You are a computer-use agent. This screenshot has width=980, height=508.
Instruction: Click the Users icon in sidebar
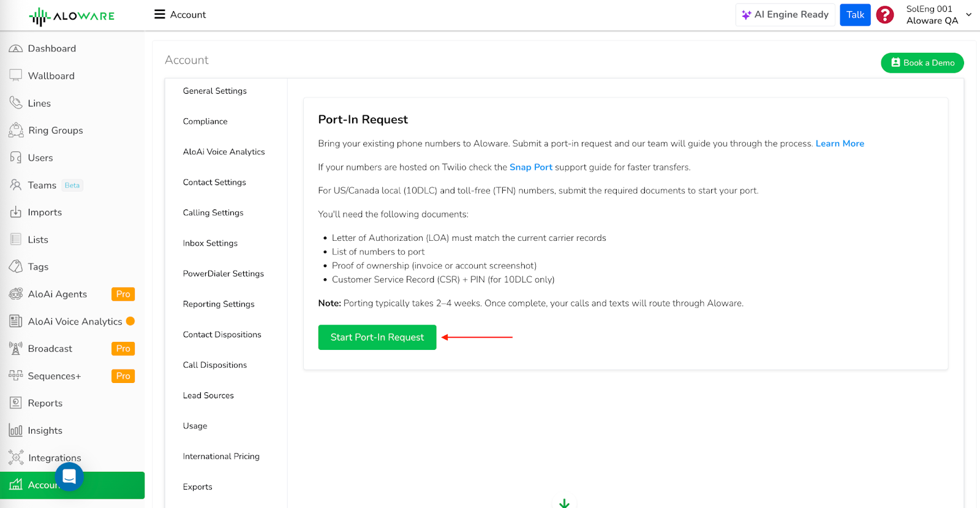click(x=16, y=157)
